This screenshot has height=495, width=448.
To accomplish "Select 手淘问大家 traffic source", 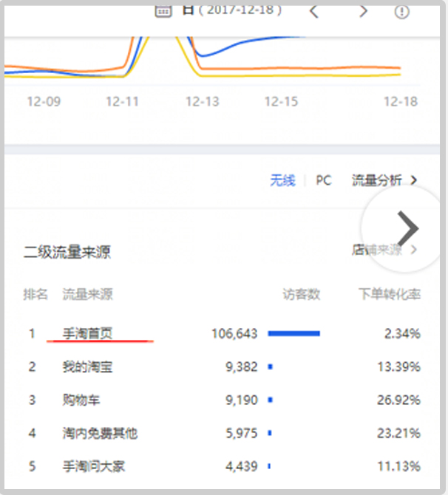I will point(94,467).
